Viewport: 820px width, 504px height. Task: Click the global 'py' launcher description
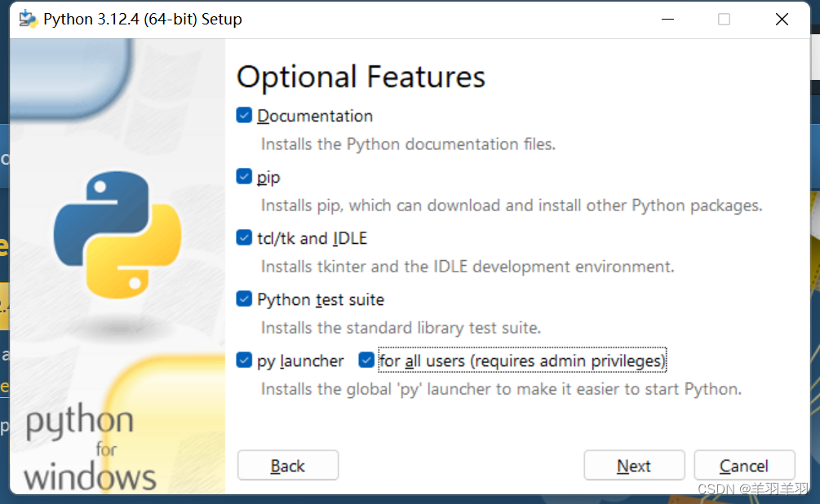(x=501, y=389)
